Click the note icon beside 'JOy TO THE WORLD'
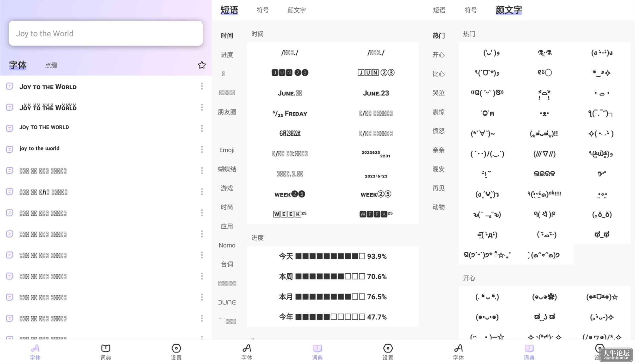 [x=10, y=128]
